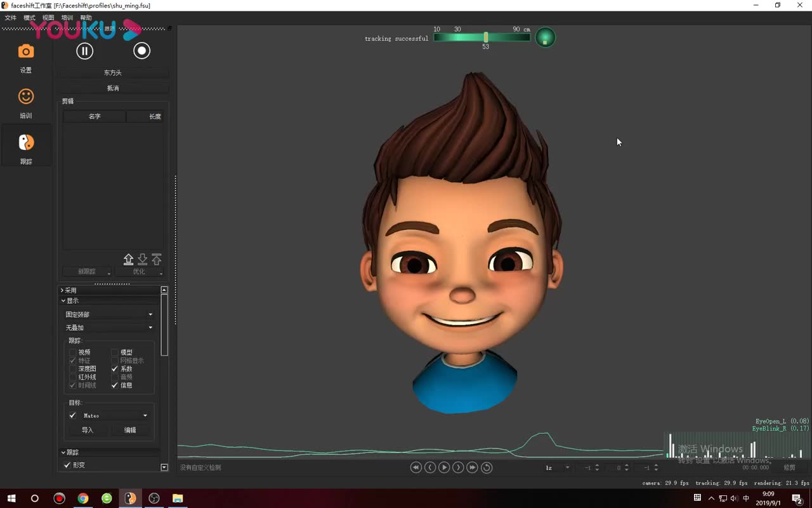Adjust the tracking distance slider handle
Viewport: 812px width, 508px height.
pyautogui.click(x=485, y=37)
